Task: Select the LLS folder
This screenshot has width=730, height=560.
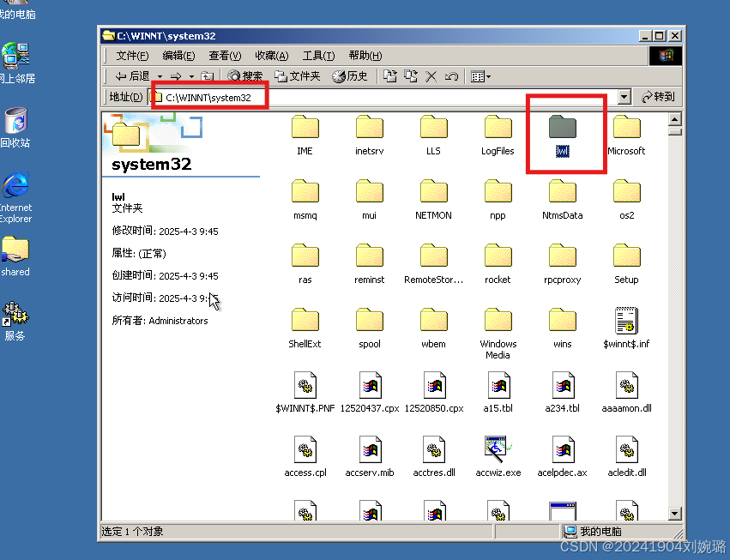Action: tap(433, 135)
